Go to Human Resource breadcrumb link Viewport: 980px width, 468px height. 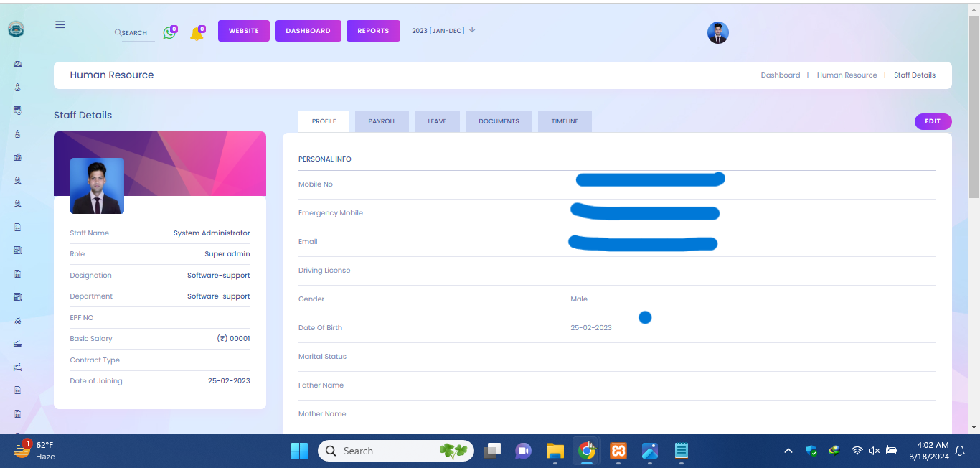[x=847, y=75]
